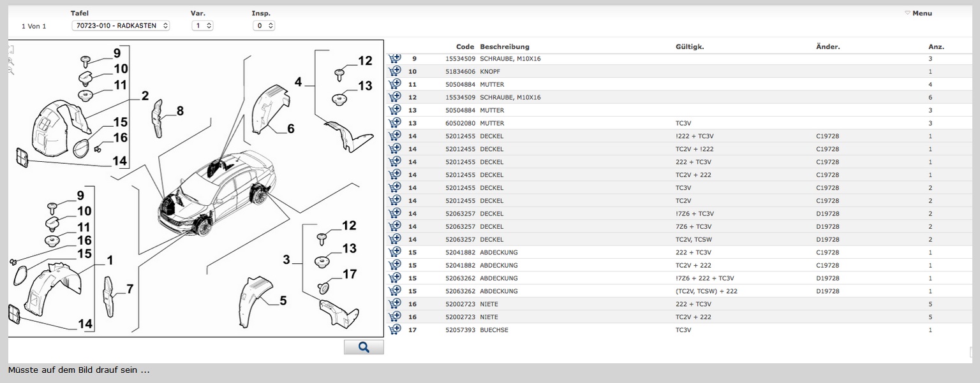The height and width of the screenshot is (383, 980).
Task: Click the Gültigk. column header
Action: (x=690, y=47)
